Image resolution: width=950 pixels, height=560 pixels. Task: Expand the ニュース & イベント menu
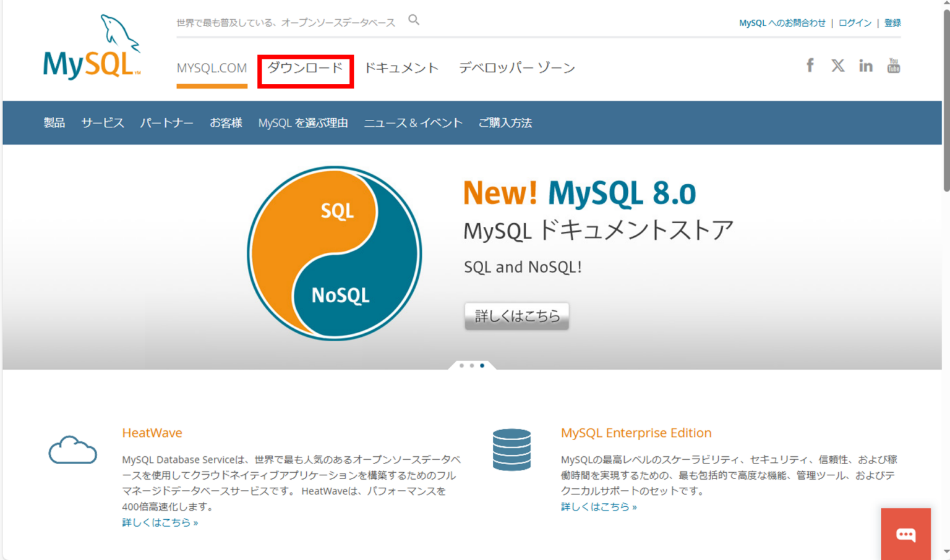(x=413, y=122)
